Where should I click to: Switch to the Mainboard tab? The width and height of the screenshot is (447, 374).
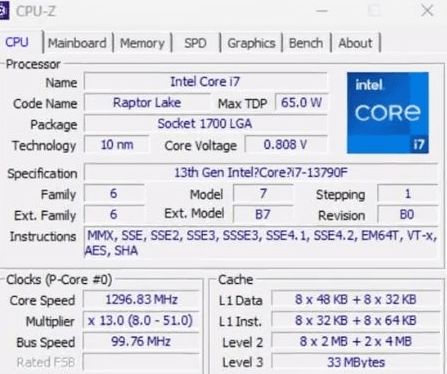coord(77,43)
